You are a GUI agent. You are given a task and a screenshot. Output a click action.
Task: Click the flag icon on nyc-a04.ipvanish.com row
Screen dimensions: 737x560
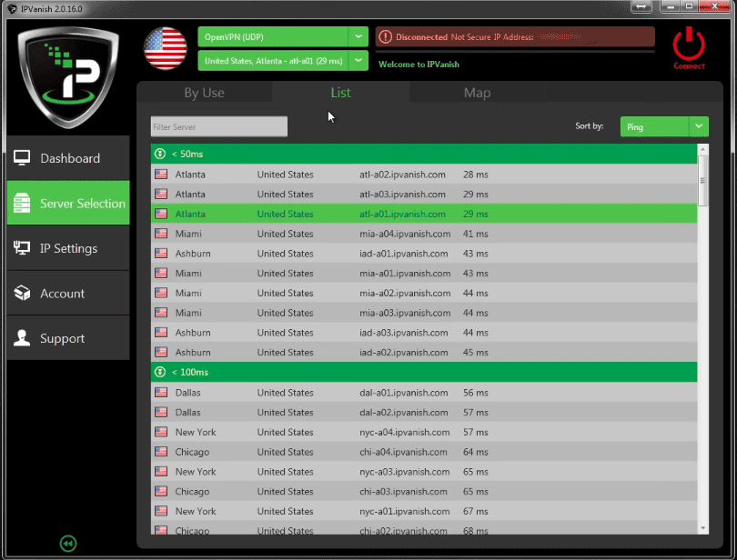161,432
